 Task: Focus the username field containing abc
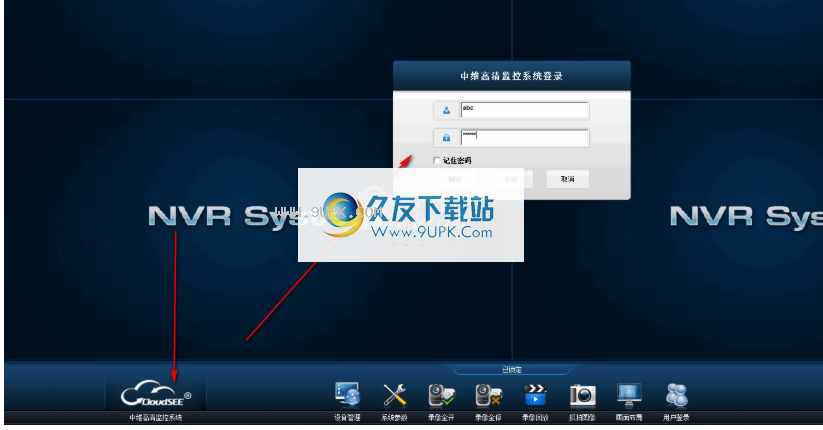tap(524, 110)
